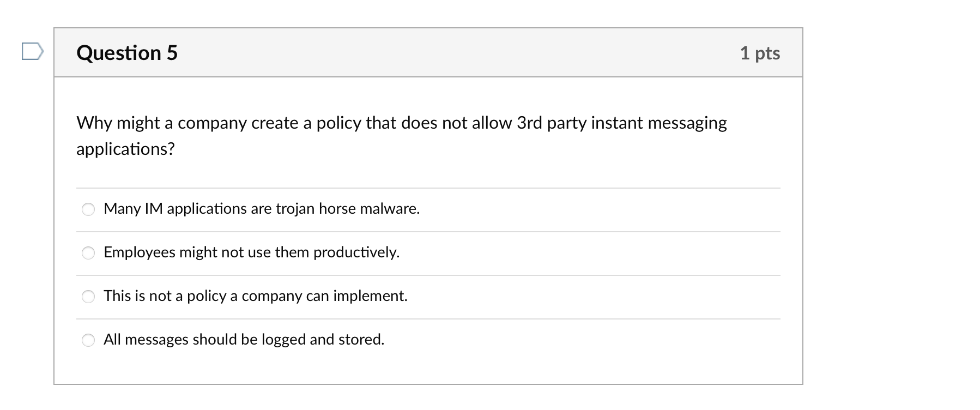
Task: Click the policy implementation answer text
Action: [256, 296]
